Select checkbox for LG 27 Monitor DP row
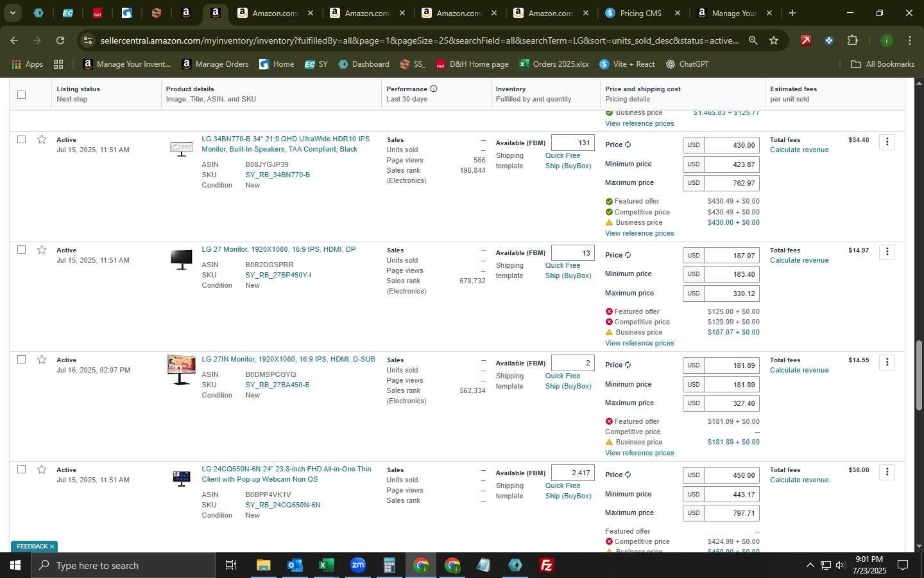Screen dimensions: 924x578 (21, 250)
